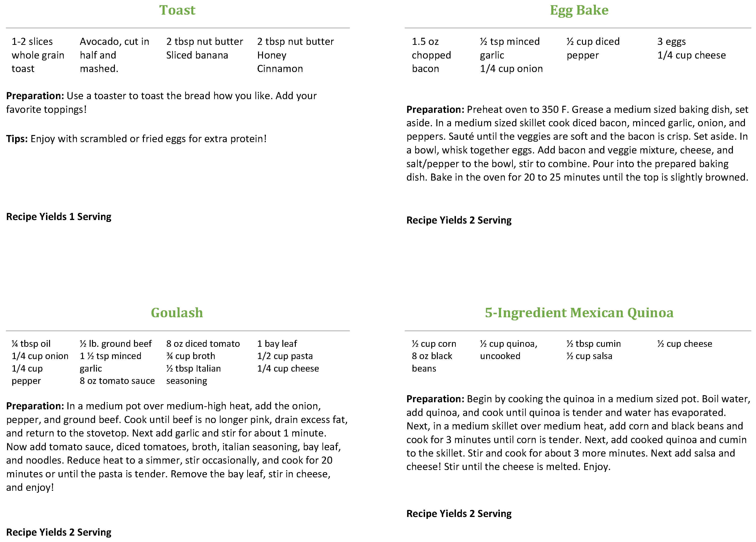Click the '½ cup salsa' ingredient

coord(589,356)
